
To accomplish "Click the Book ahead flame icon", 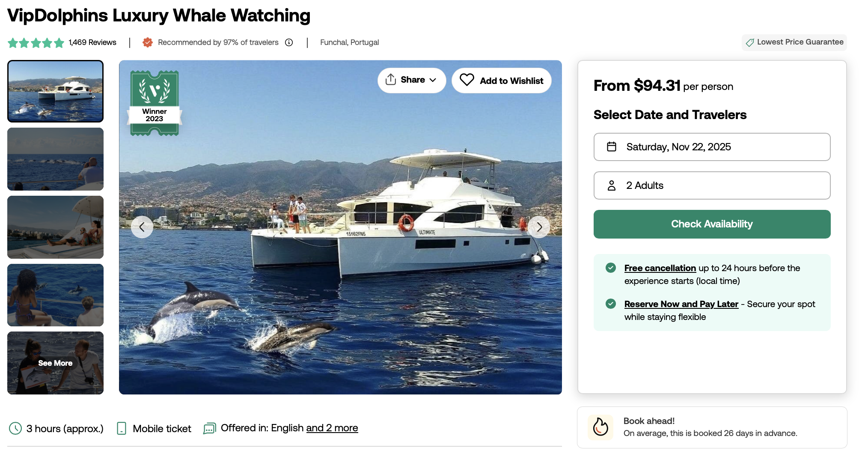I will (600, 427).
